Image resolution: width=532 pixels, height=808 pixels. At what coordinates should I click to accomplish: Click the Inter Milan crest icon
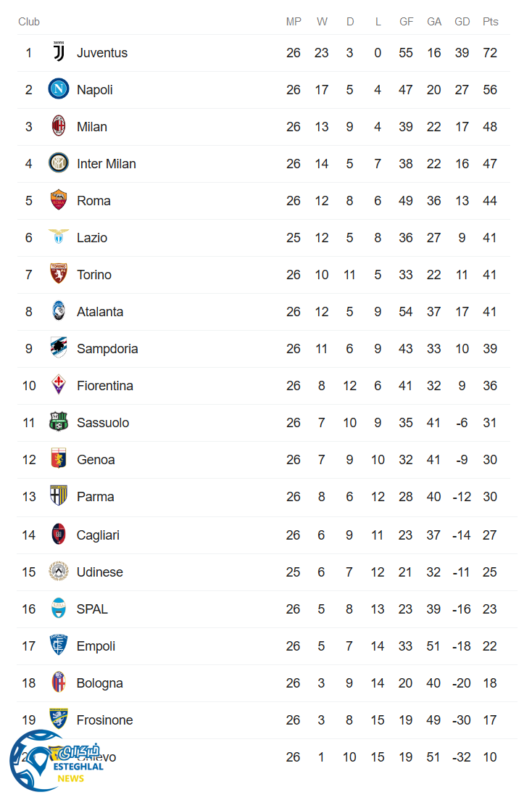click(59, 164)
